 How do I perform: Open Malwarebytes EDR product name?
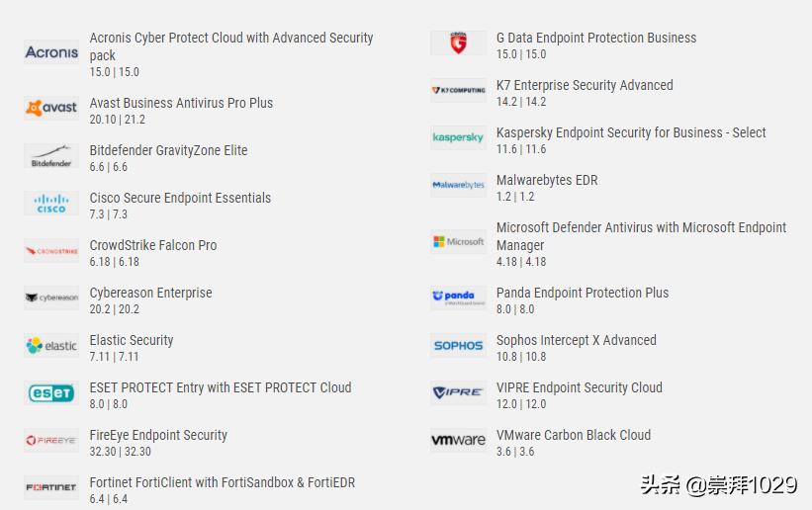click(547, 180)
